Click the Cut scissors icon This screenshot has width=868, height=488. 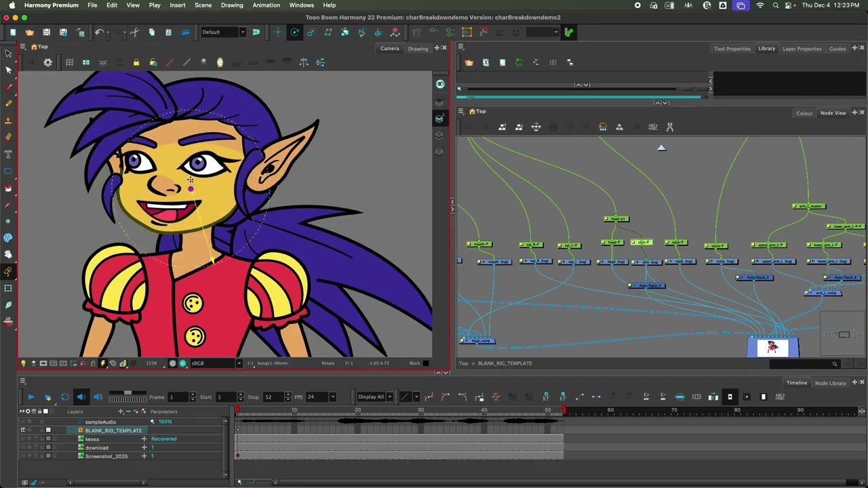[x=134, y=32]
